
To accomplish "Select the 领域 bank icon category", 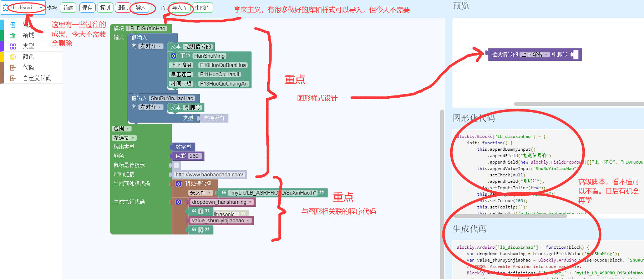I will (x=13, y=35).
